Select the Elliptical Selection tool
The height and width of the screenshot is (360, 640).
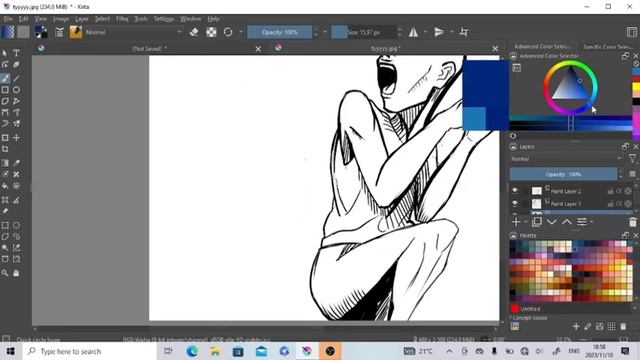point(16,225)
